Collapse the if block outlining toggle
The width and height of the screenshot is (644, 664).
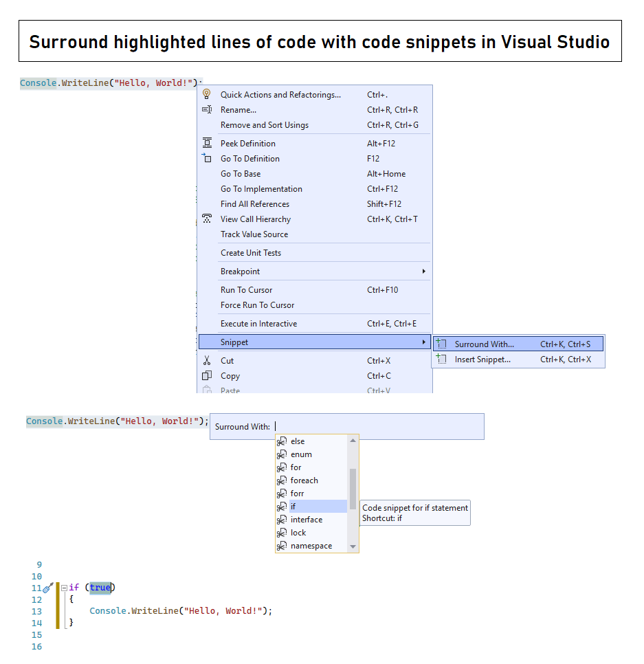(64, 588)
